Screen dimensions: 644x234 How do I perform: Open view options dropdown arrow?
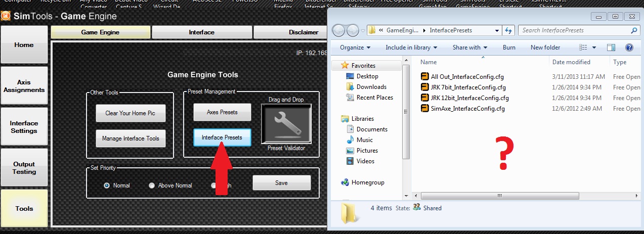(594, 48)
